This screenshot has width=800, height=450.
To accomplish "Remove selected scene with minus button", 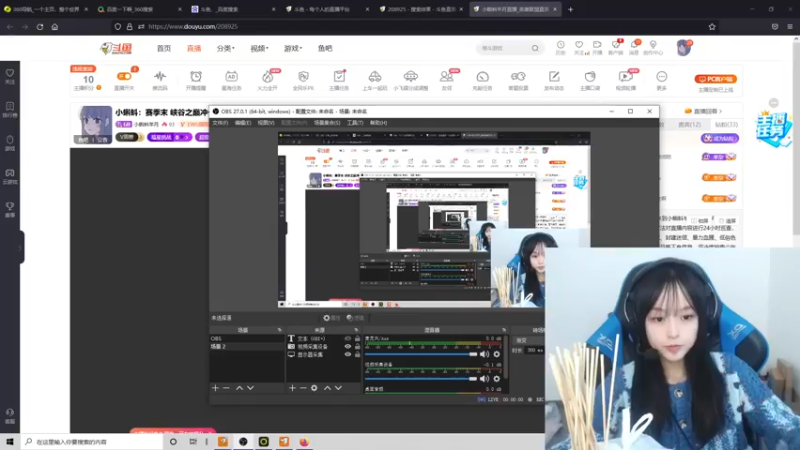I will tap(227, 388).
